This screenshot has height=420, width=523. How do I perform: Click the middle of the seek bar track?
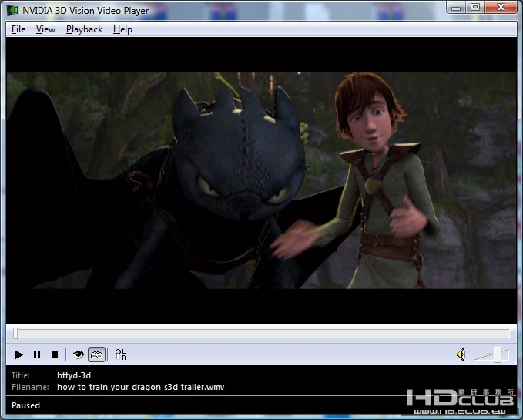(x=262, y=333)
